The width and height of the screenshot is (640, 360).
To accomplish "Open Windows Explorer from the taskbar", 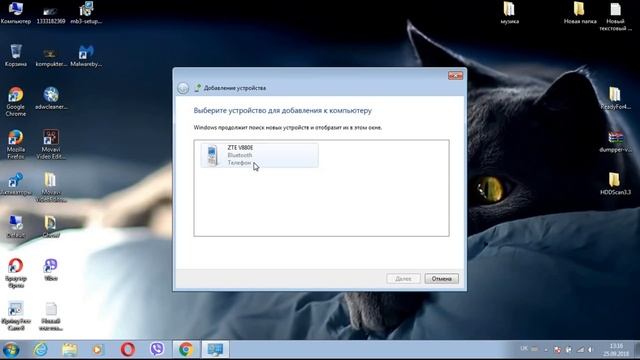I will 69,350.
